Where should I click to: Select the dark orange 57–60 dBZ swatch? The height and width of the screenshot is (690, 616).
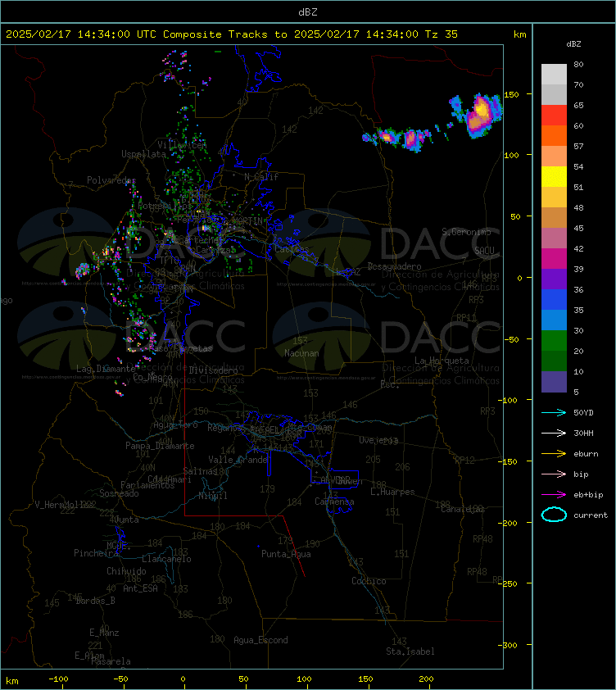point(554,135)
